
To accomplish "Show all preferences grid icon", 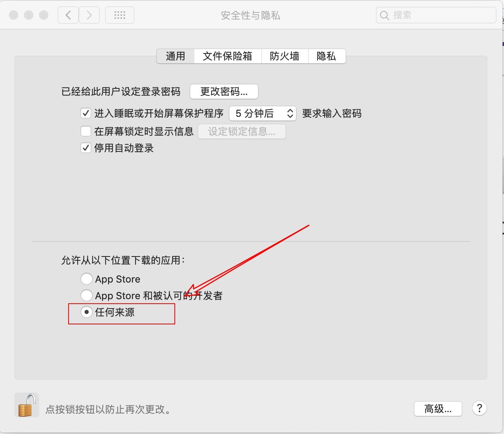I will [x=120, y=15].
